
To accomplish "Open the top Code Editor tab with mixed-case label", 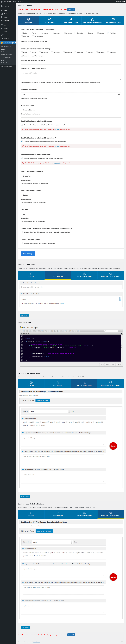I will [x=50, y=20].
